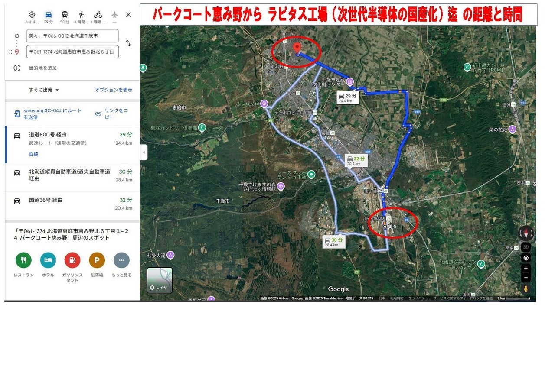The width and height of the screenshot is (555, 392).
Task: Switch to transit mode 58 分
Action: point(65,17)
